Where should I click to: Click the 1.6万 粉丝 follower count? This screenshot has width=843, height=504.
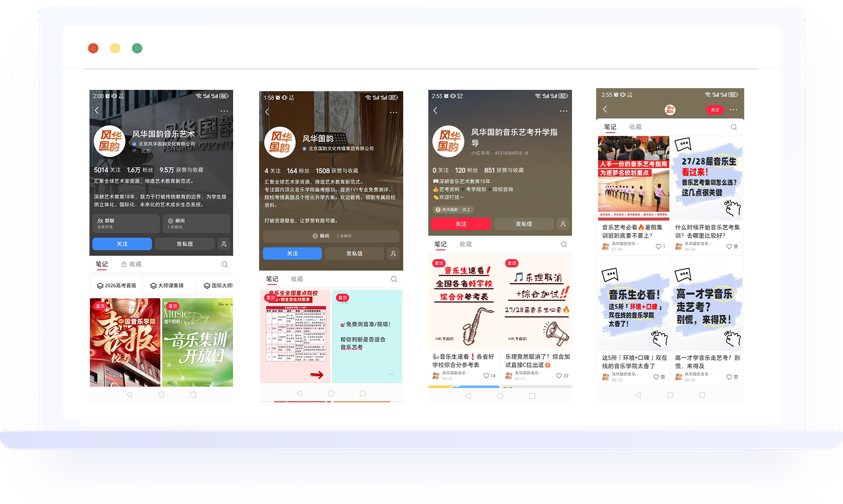pos(140,170)
